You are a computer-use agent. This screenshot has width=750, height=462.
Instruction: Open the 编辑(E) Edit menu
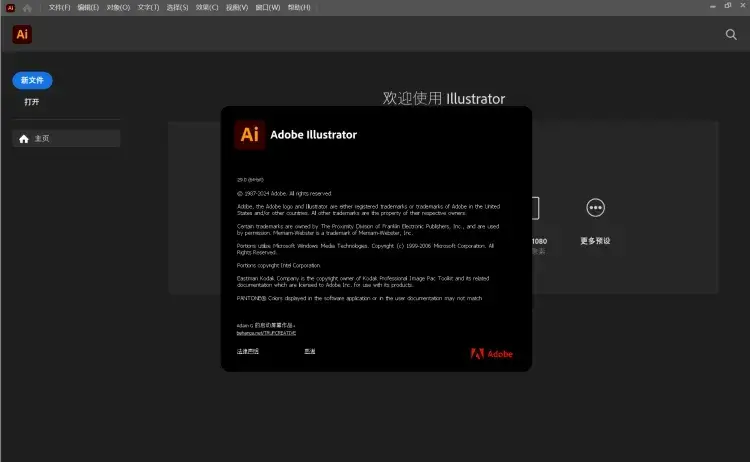[89, 7]
